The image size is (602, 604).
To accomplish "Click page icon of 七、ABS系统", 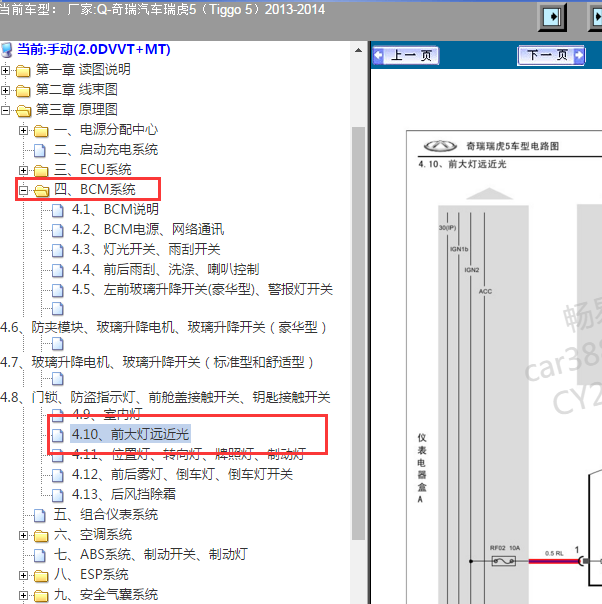I will 40,555.
